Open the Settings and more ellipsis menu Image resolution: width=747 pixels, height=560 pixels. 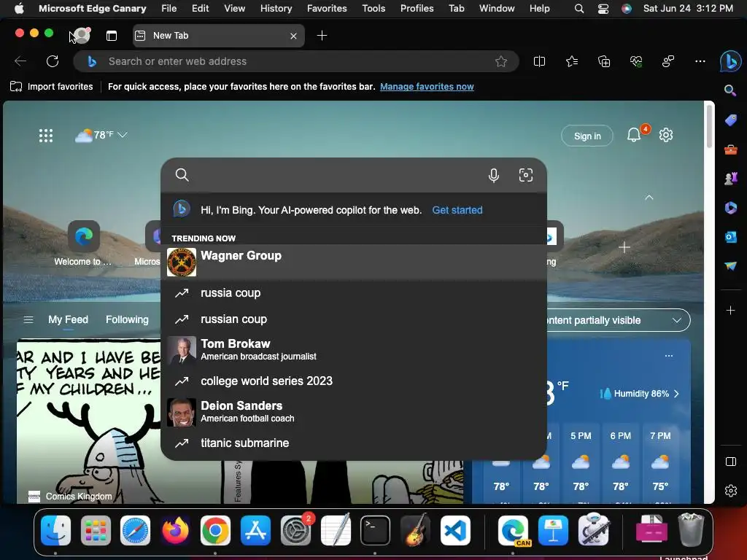pyautogui.click(x=700, y=61)
